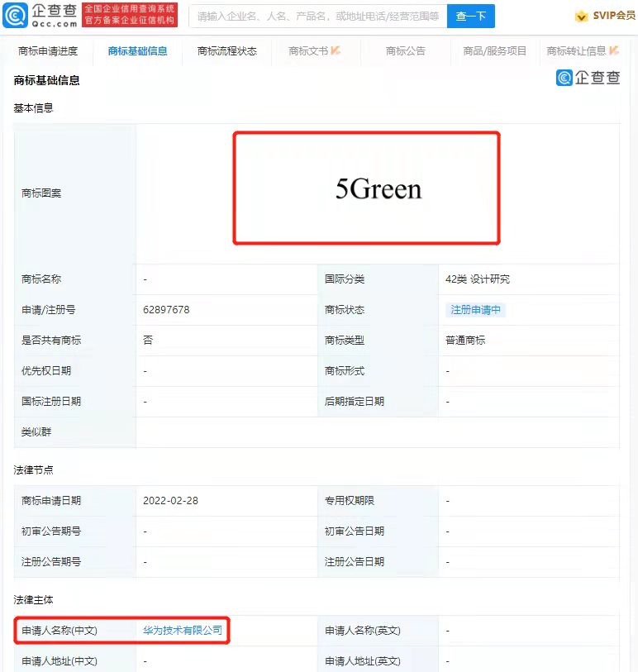The width and height of the screenshot is (638, 672).
Task: Click the 注册公告日期 label
Action: [355, 562]
